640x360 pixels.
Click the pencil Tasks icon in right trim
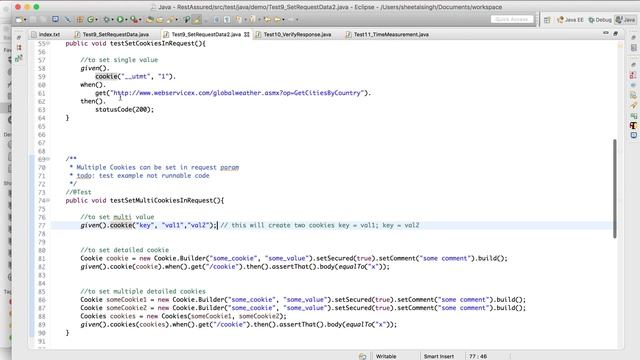633,105
